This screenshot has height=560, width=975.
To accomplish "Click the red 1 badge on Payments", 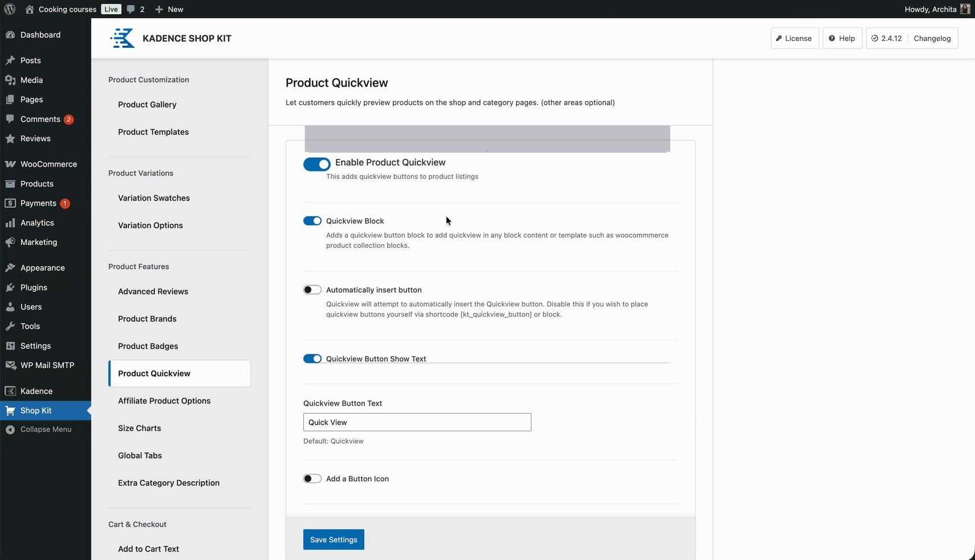I will click(65, 203).
